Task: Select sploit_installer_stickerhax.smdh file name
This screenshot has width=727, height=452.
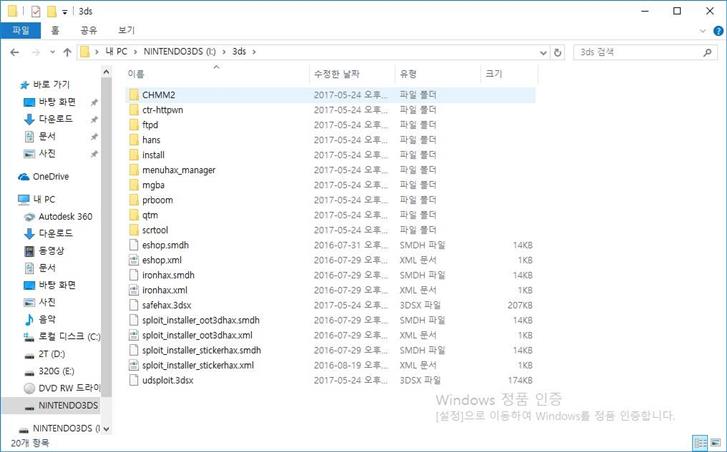Action: click(x=202, y=350)
